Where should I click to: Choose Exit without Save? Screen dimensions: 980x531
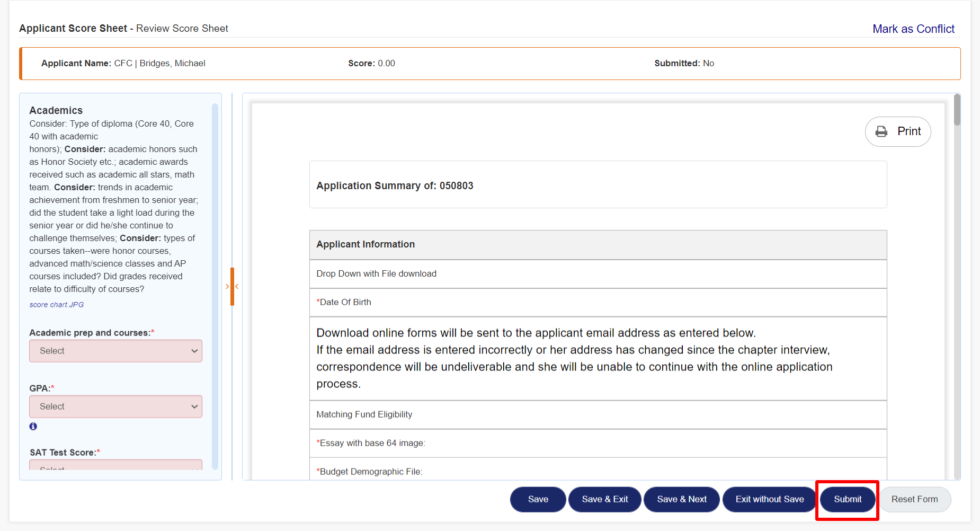pyautogui.click(x=769, y=499)
